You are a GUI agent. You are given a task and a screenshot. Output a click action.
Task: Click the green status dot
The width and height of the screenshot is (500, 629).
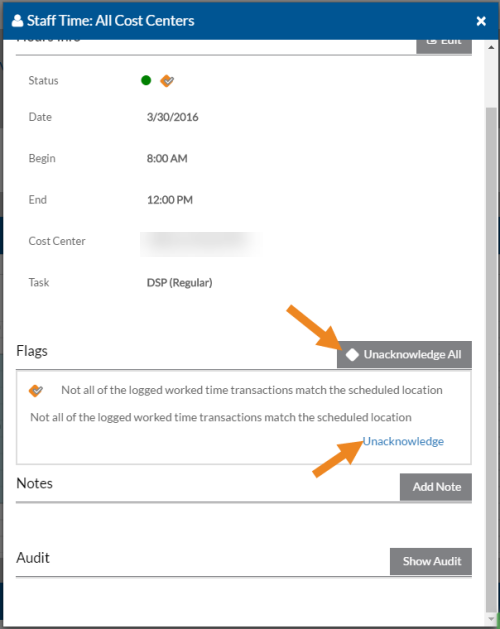[x=146, y=81]
